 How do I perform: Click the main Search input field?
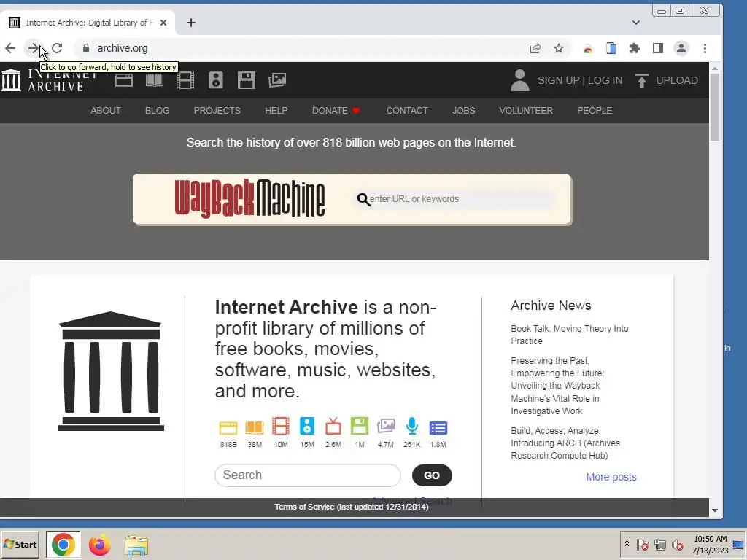click(308, 475)
